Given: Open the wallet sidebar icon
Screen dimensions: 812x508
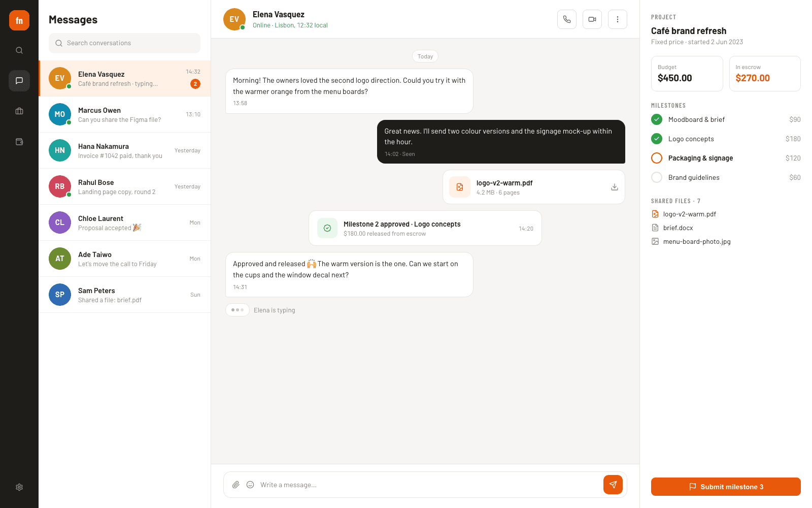Looking at the screenshot, I should pos(19,142).
